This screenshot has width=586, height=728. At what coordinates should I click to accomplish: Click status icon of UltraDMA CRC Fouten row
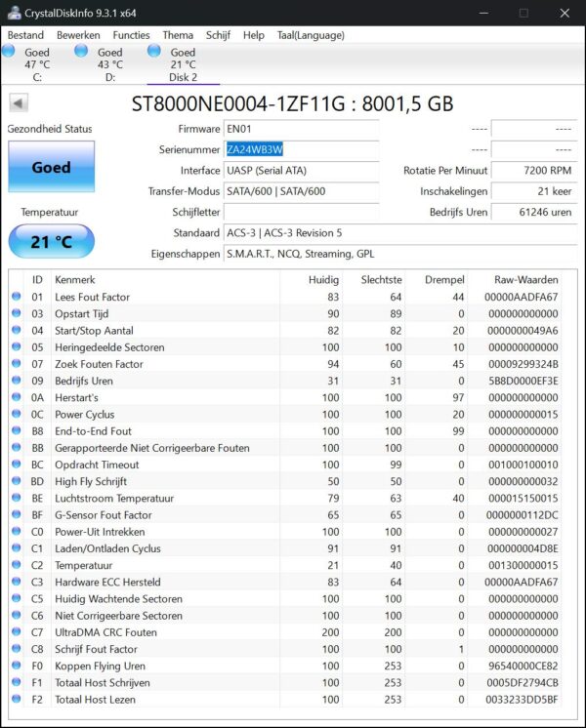(x=17, y=631)
